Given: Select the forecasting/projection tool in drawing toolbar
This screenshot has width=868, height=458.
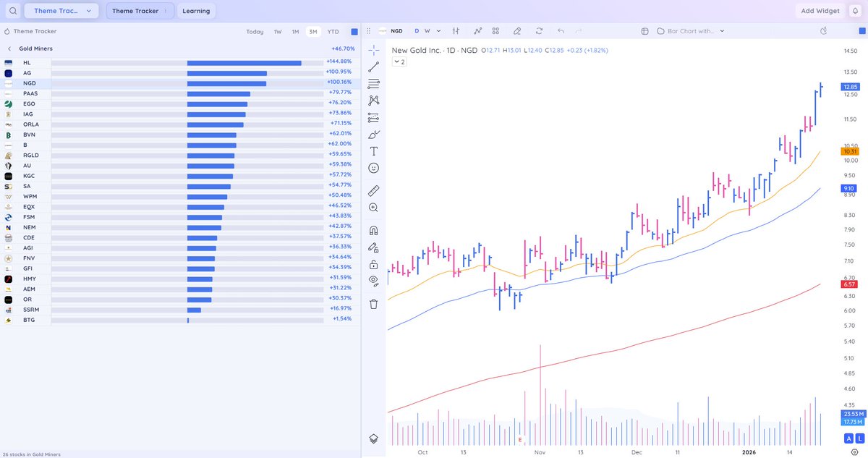Looking at the screenshot, I should (373, 117).
